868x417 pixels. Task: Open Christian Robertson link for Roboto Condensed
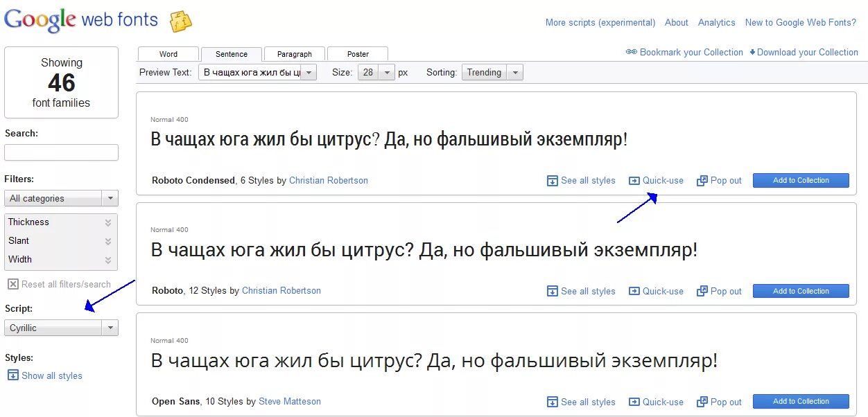pyautogui.click(x=329, y=180)
